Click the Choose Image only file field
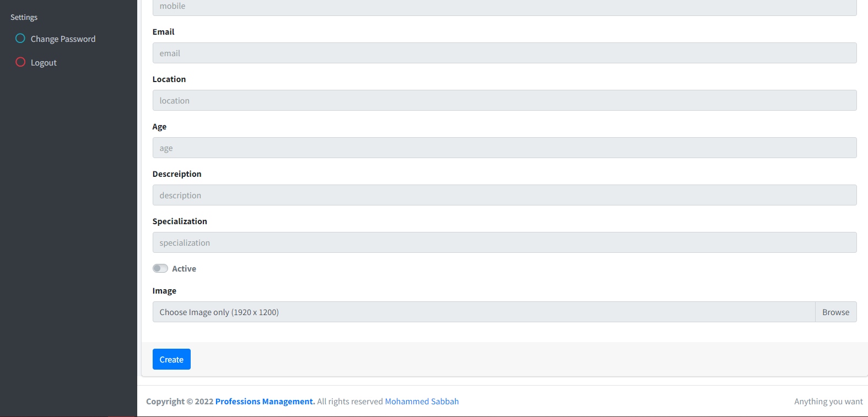 (483, 312)
